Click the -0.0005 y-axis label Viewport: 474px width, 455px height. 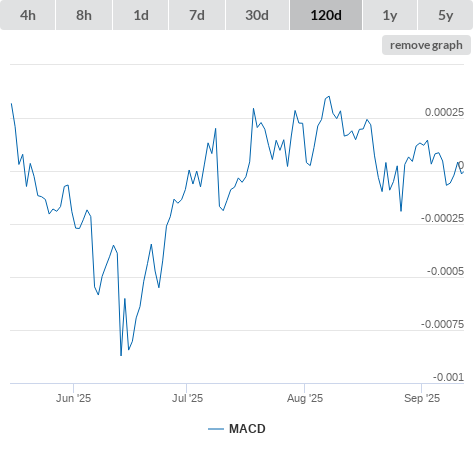point(445,271)
